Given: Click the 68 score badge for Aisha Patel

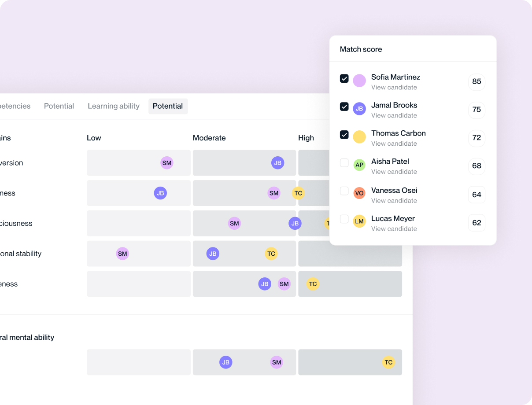Looking at the screenshot, I should coord(477,166).
